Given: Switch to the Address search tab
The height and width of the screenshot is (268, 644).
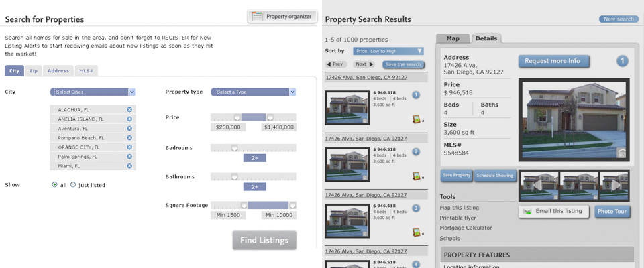Looking at the screenshot, I should point(58,70).
